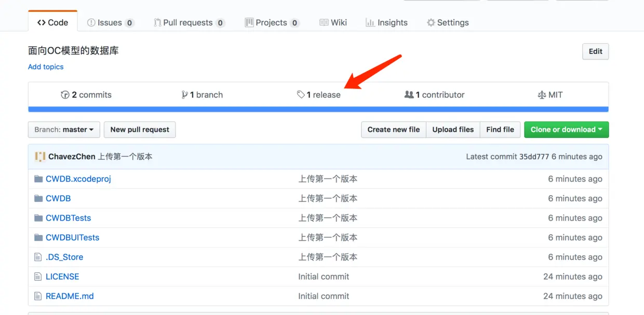Open the MIT license info
The image size is (644, 315).
pyautogui.click(x=550, y=95)
